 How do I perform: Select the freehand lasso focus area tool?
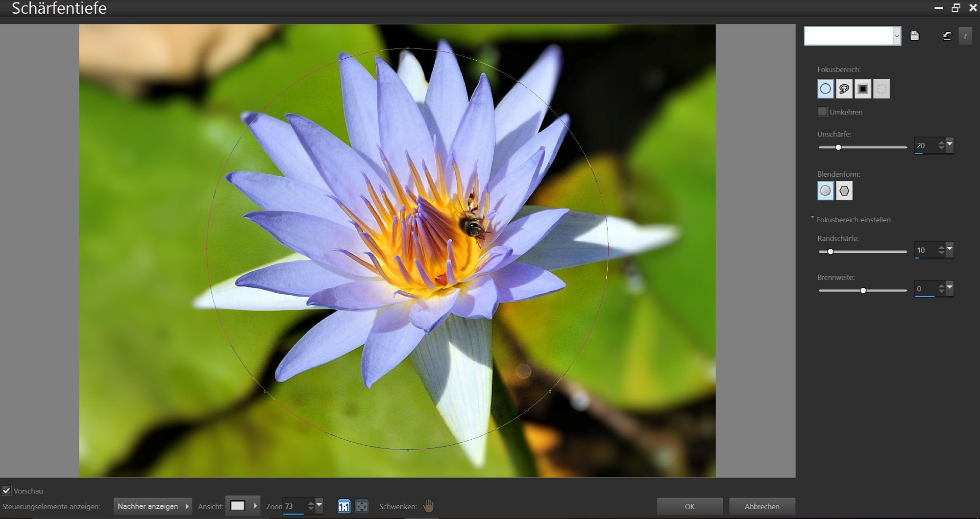(x=844, y=89)
